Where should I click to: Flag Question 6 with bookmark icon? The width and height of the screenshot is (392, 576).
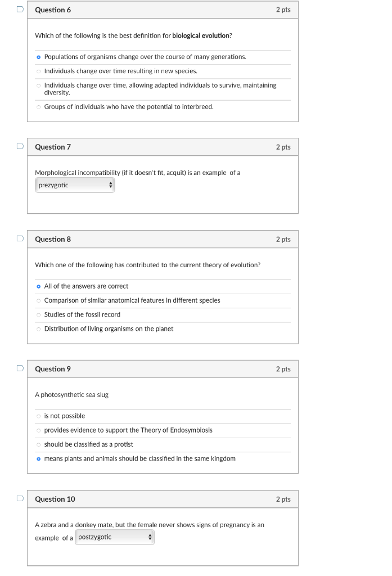pos(20,9)
